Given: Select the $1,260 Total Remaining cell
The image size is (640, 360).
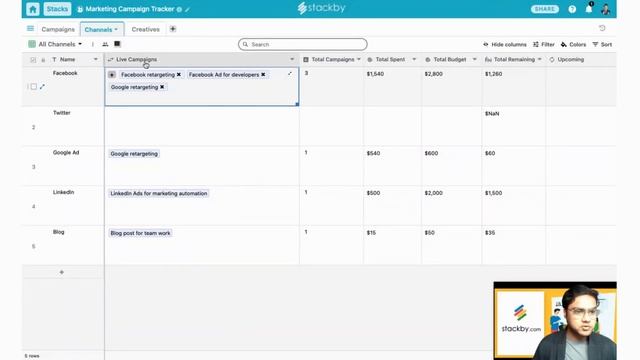Looking at the screenshot, I should 513,87.
